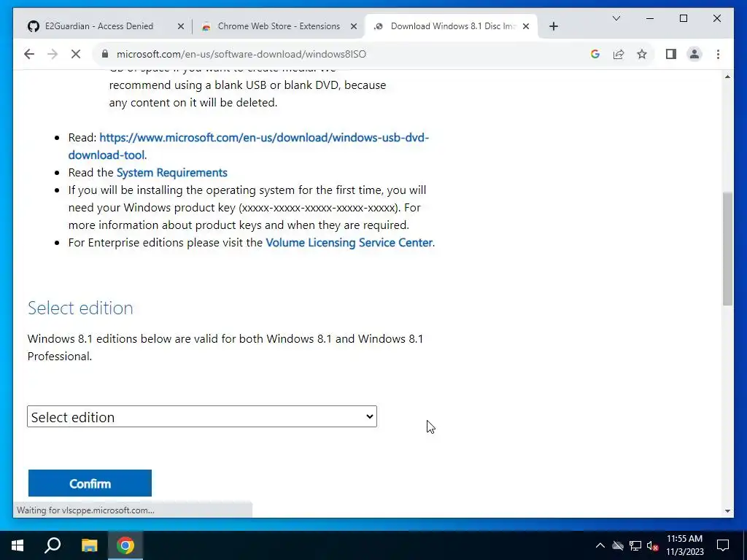
Task: Click the forward navigation arrow
Action: [x=53, y=54]
